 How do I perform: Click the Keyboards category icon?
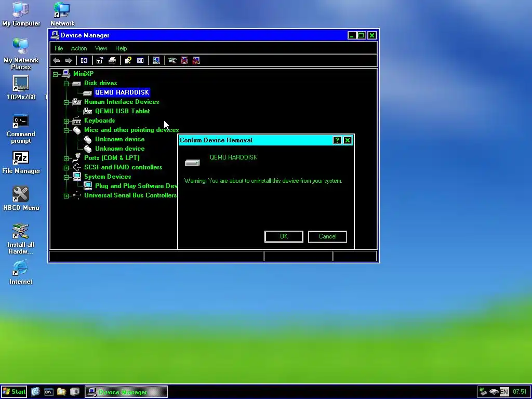[x=77, y=121]
